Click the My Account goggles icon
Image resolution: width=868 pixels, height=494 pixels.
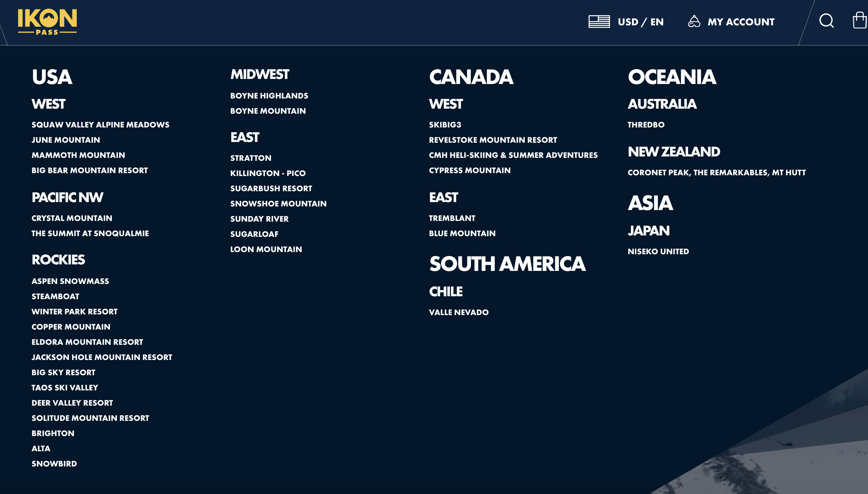[x=694, y=21]
